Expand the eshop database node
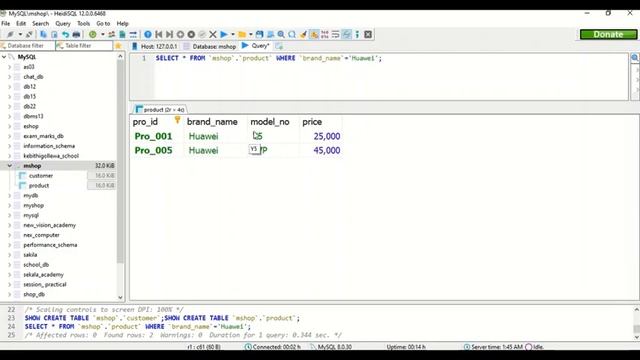Screen dimensions: 640x360 coord(9,126)
